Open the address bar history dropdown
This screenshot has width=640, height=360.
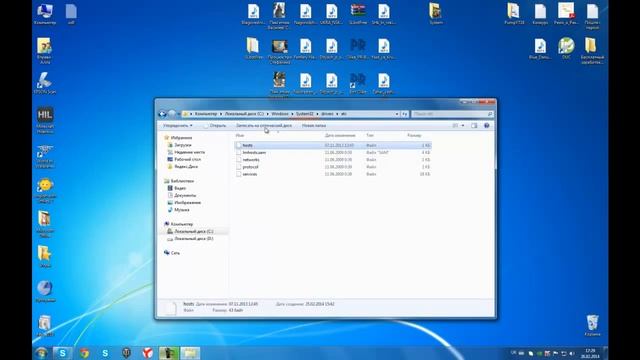pos(397,114)
